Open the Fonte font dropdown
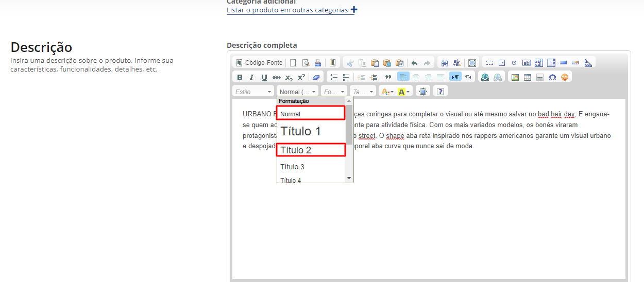Screen dimensions: 644x282 (334, 92)
